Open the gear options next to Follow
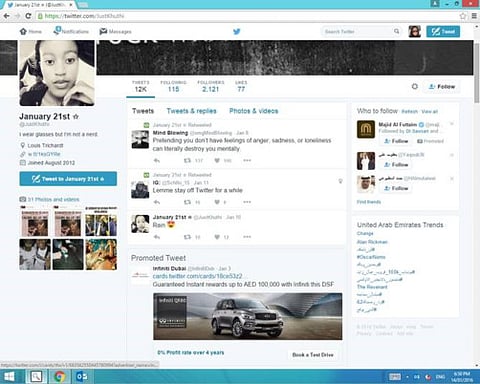 tap(414, 86)
